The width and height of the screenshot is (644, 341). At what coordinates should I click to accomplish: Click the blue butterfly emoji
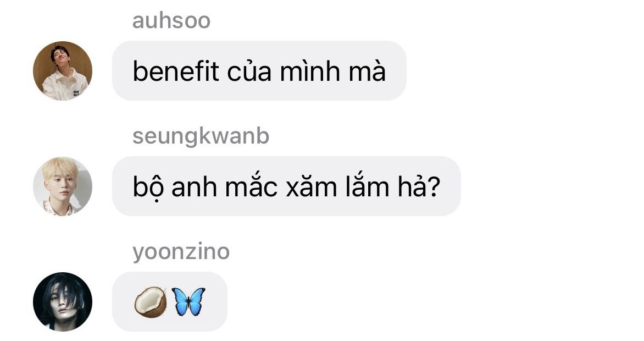[x=188, y=301]
